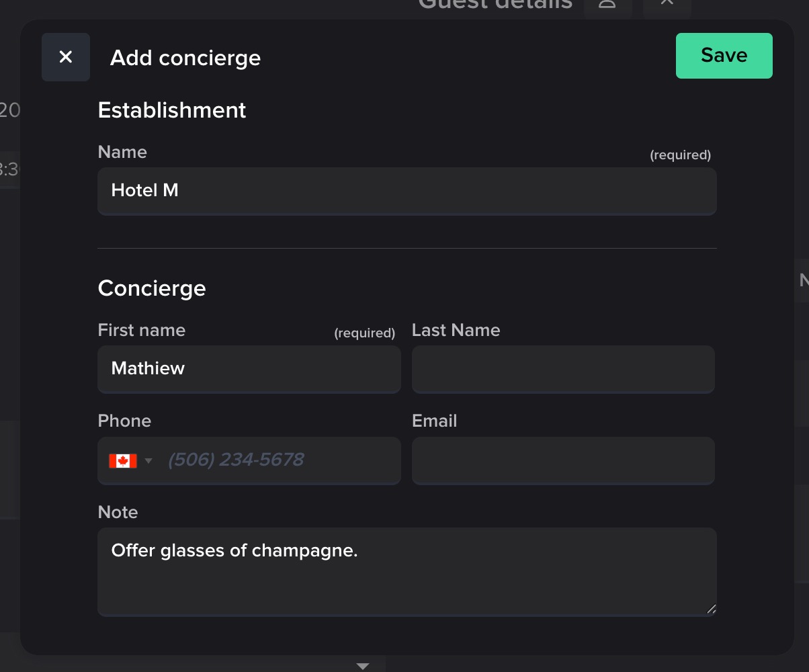Click the Email label text
This screenshot has width=809, height=672.
click(434, 421)
